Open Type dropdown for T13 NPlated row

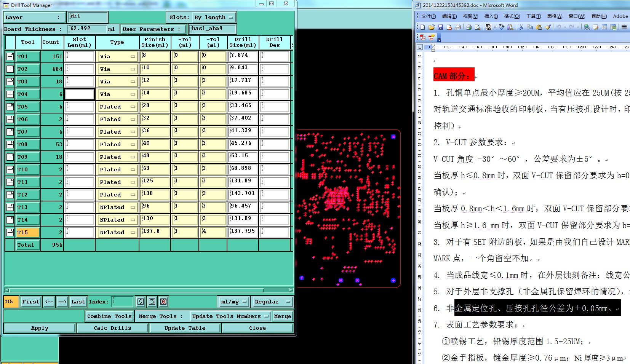[117, 207]
